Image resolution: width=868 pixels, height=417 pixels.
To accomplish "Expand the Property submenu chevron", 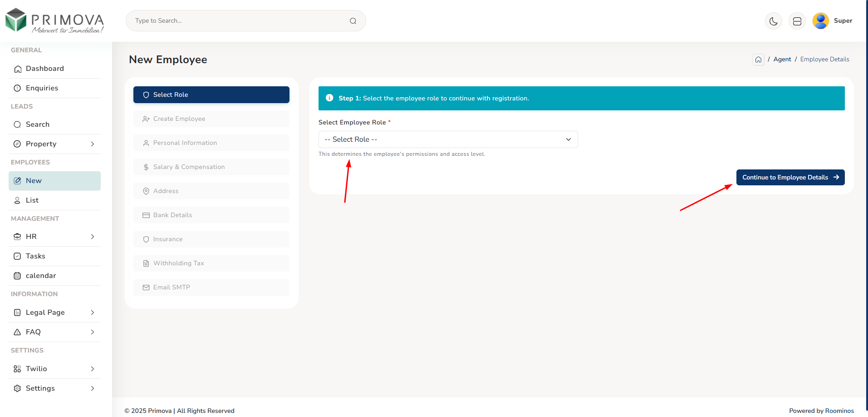I will point(93,144).
